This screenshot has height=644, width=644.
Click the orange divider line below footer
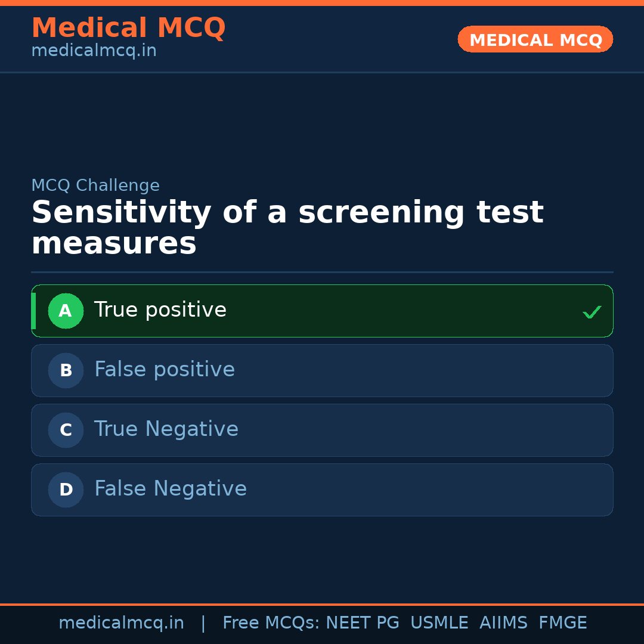click(322, 603)
